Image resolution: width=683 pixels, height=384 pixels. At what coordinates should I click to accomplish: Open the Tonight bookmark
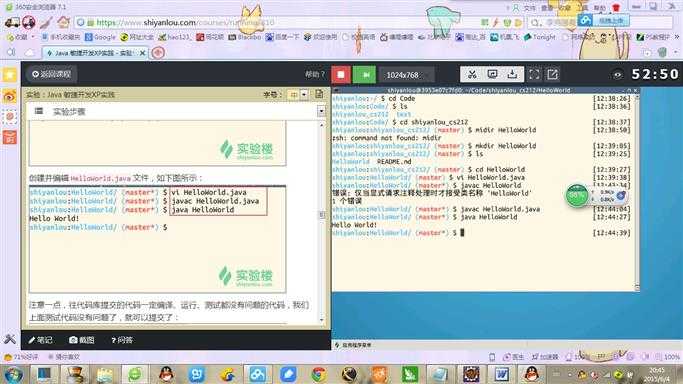click(540, 37)
